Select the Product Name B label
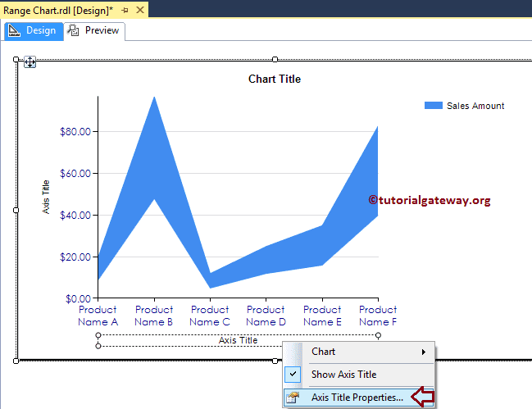532x409 pixels. click(154, 316)
